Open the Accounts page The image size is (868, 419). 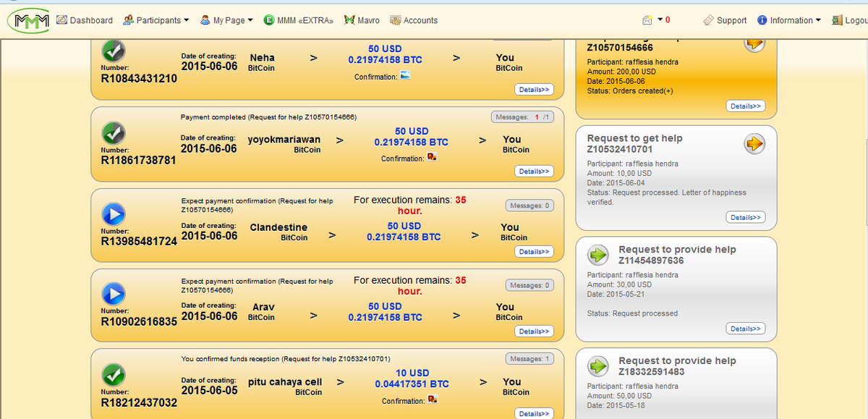click(414, 20)
